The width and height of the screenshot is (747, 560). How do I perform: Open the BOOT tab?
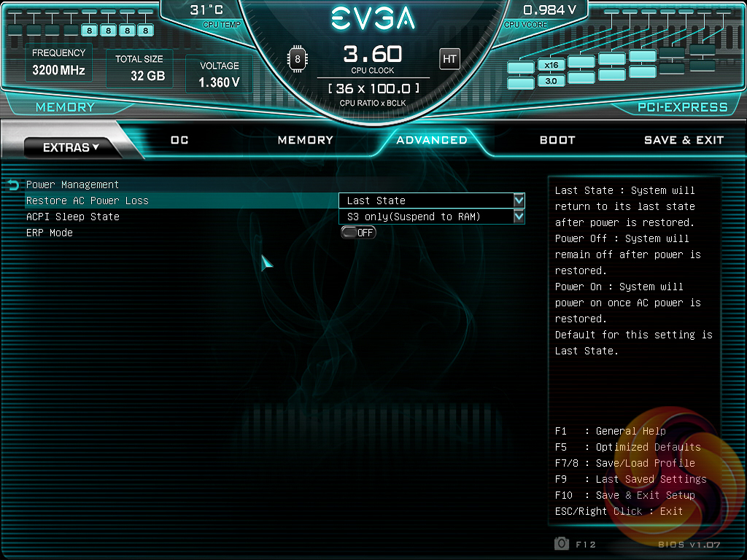coord(557,140)
